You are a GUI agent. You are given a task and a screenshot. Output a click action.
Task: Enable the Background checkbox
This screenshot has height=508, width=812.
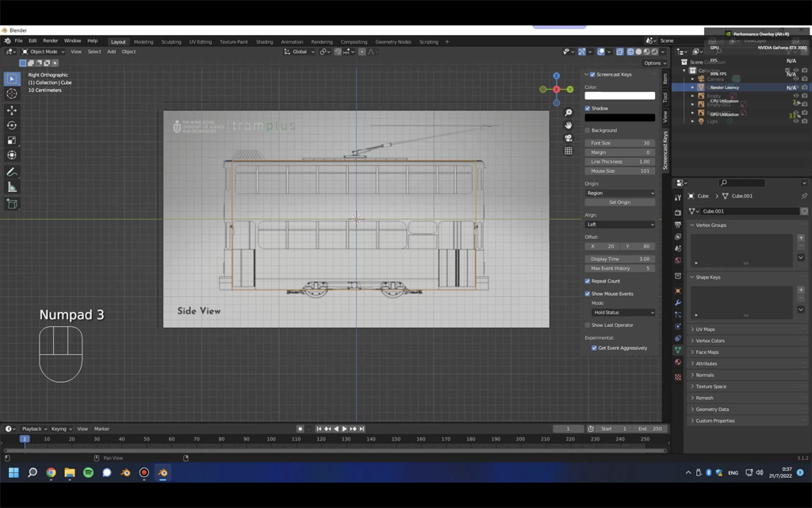pos(588,131)
